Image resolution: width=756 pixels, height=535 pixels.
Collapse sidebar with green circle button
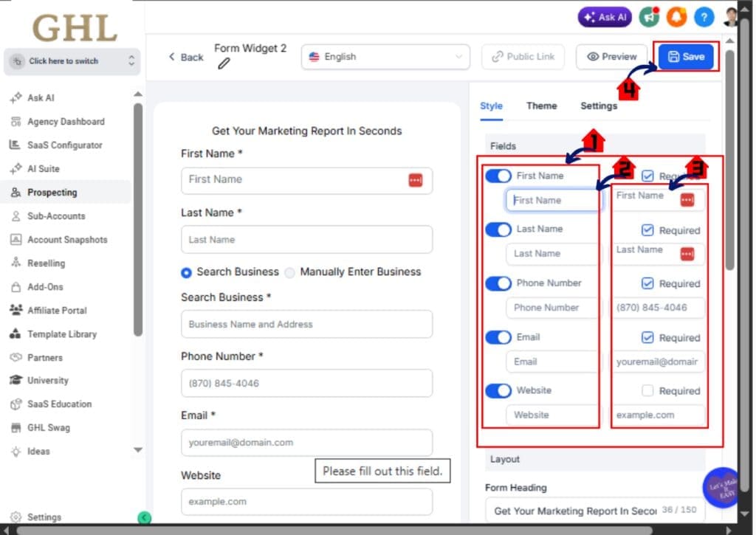pos(144,517)
